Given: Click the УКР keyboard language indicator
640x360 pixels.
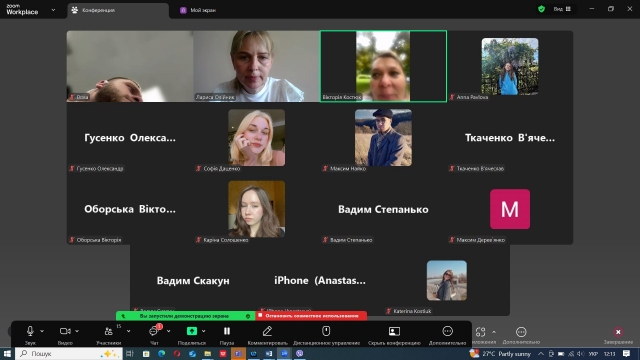Looking at the screenshot, I should [593, 353].
